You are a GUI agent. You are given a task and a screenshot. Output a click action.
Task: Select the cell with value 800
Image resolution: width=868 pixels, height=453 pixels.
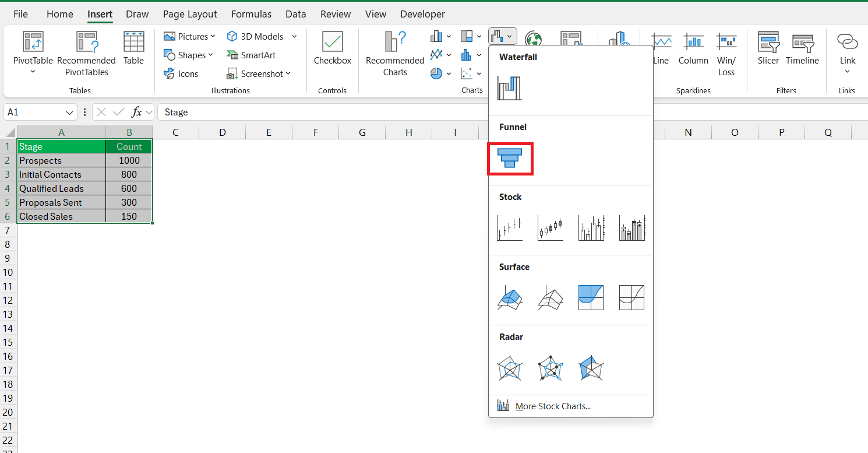coord(129,174)
